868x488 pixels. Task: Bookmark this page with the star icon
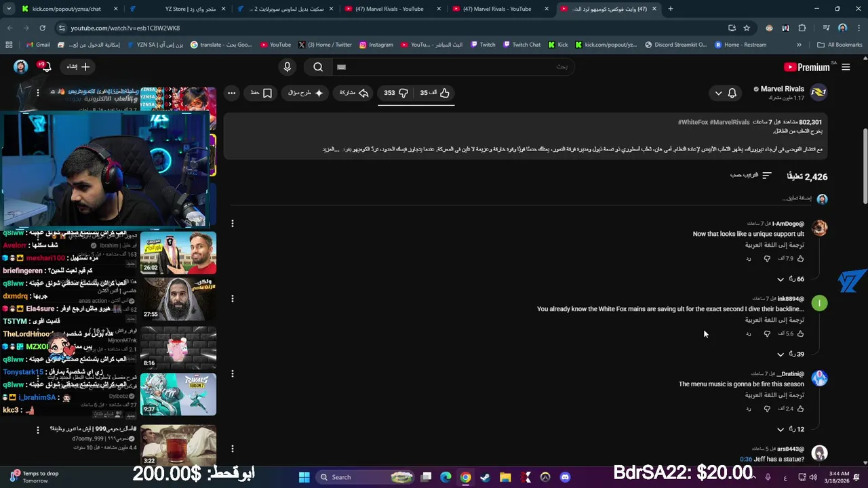(747, 28)
